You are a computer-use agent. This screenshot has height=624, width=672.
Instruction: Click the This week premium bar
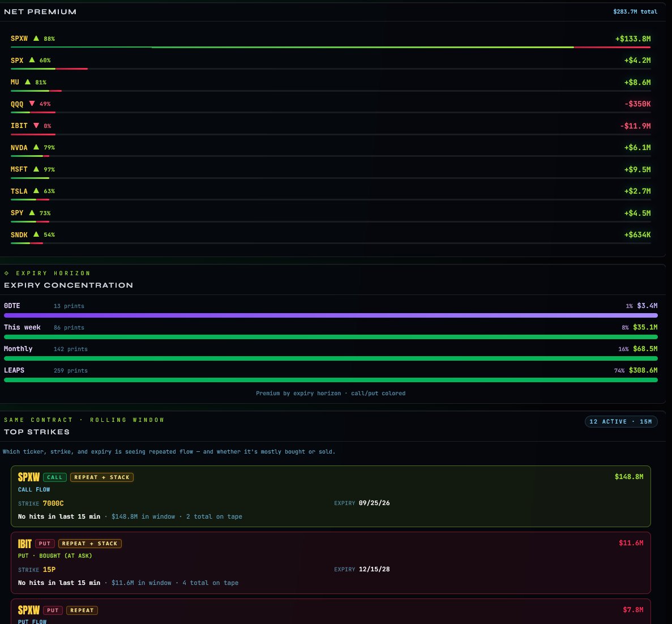(x=331, y=337)
